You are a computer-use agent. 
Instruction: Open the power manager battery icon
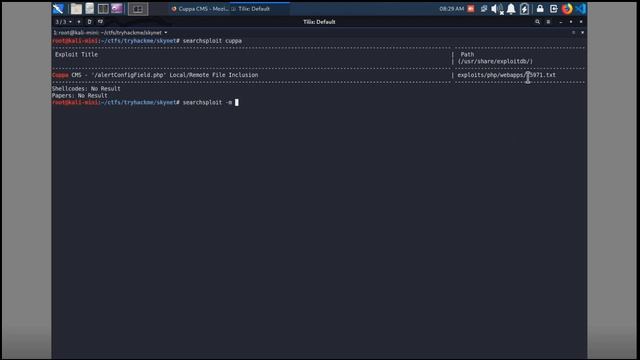pyautogui.click(x=524, y=9)
